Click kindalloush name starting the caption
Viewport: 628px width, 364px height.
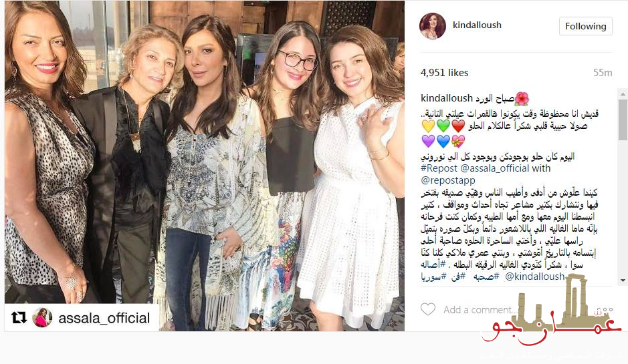[x=447, y=98]
